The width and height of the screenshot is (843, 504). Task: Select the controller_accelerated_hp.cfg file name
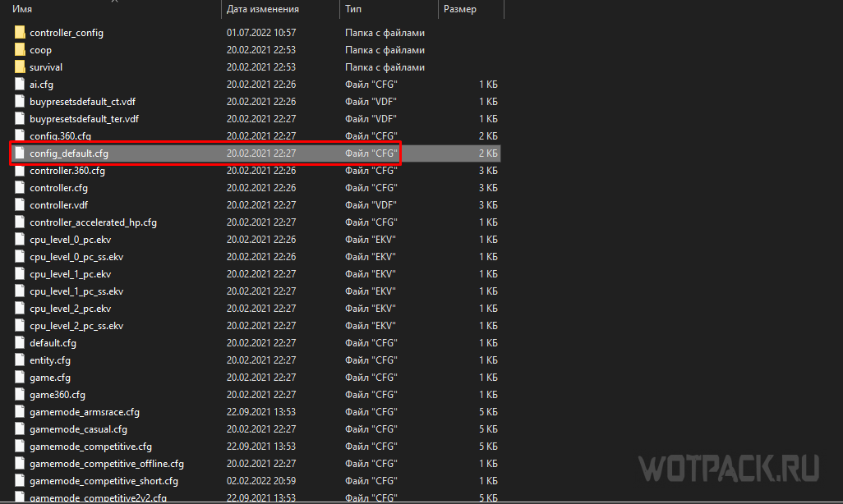coord(93,222)
